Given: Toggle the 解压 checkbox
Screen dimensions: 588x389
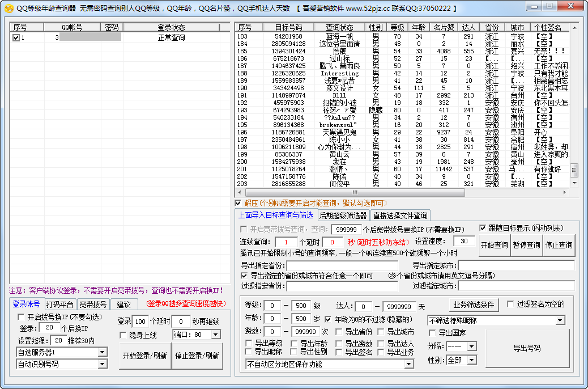Looking at the screenshot, I should pyautogui.click(x=238, y=203).
